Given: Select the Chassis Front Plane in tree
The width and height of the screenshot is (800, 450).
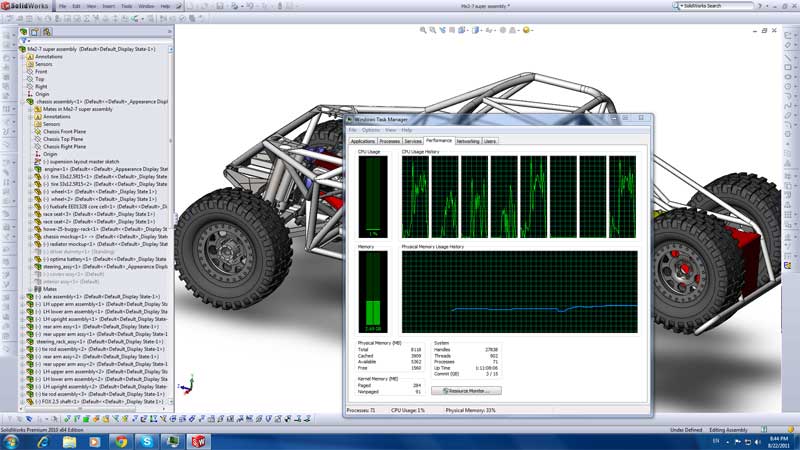Looking at the screenshot, I should 62,131.
